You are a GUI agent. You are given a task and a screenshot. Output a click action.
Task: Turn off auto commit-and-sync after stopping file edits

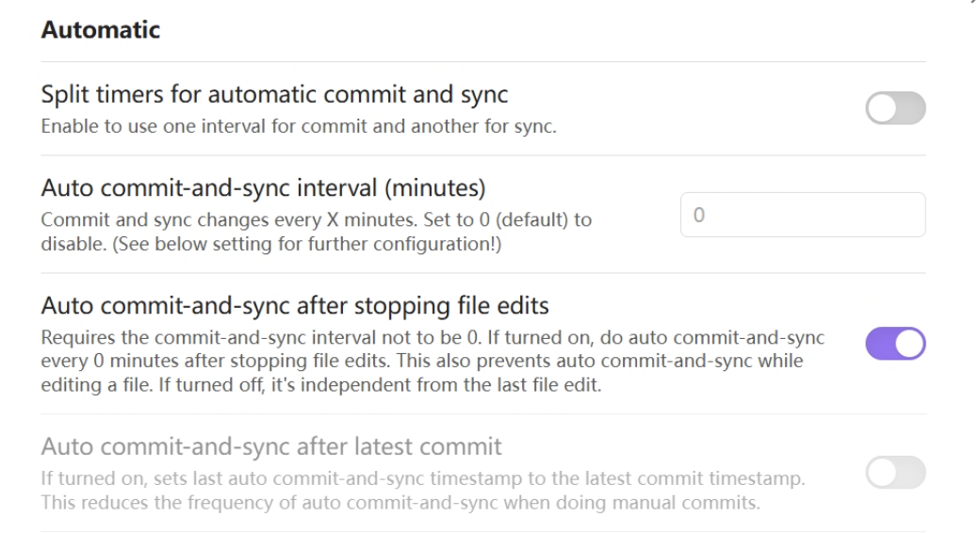[x=895, y=345]
